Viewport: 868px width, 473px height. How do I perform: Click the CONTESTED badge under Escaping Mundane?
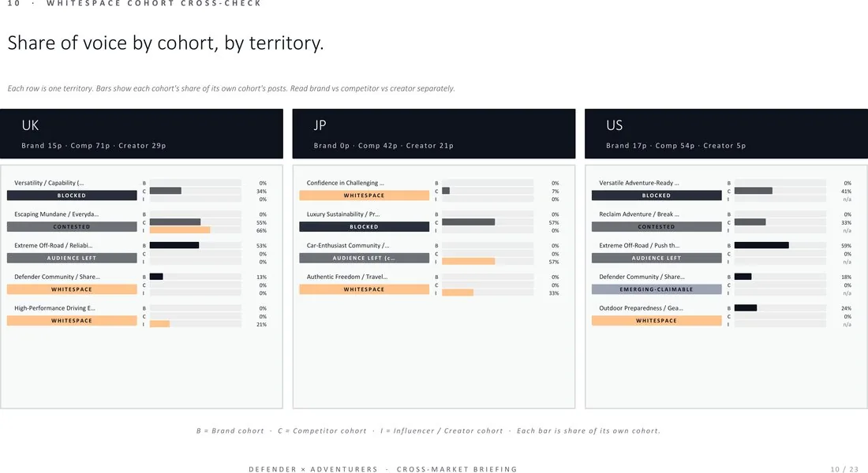(x=72, y=227)
